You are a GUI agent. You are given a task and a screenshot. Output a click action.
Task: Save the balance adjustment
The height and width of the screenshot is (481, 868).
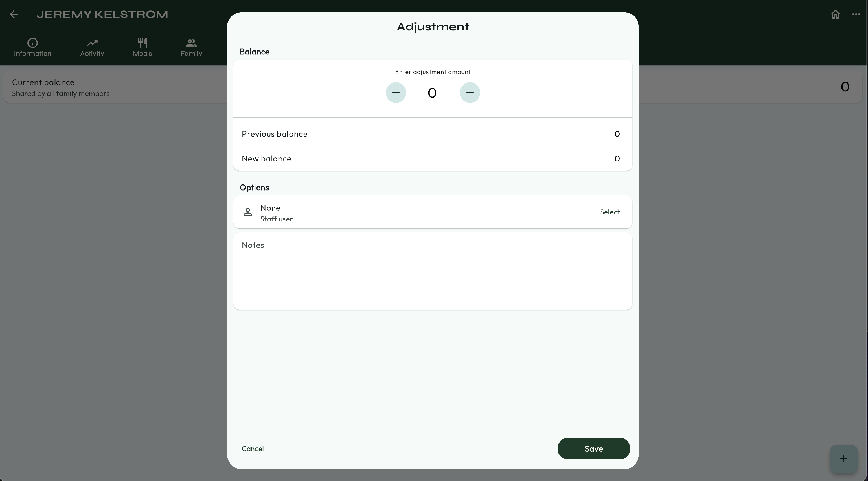pyautogui.click(x=593, y=449)
